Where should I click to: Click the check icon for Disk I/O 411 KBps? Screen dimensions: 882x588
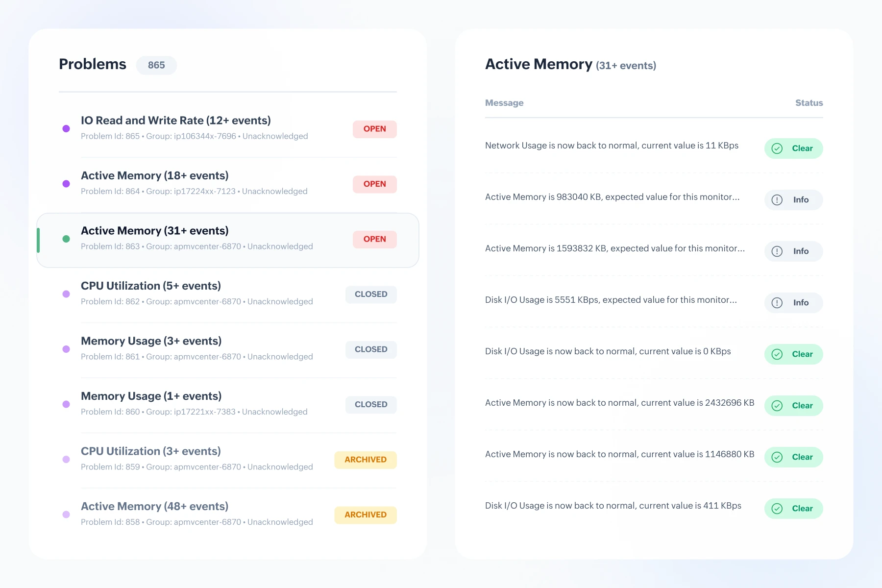[777, 509]
